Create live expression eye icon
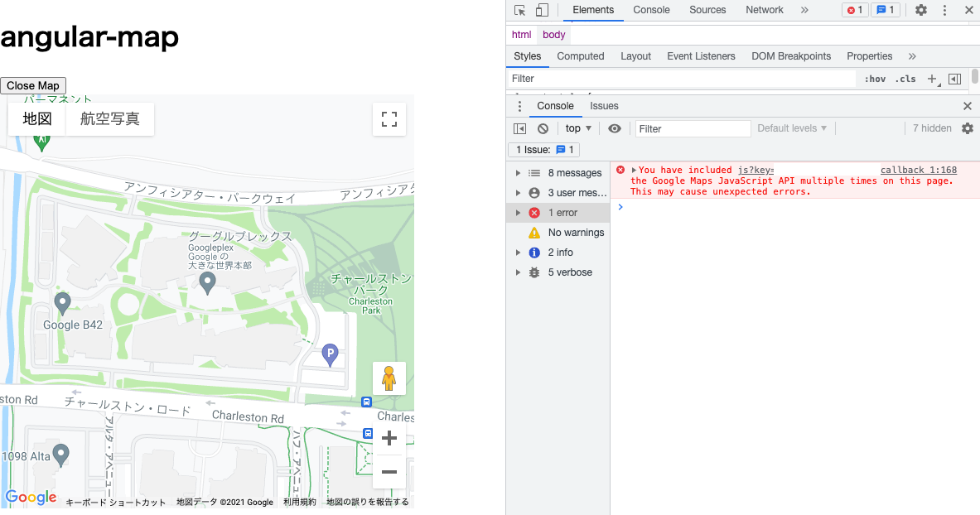Screen dimensions: 980x515 (615, 128)
